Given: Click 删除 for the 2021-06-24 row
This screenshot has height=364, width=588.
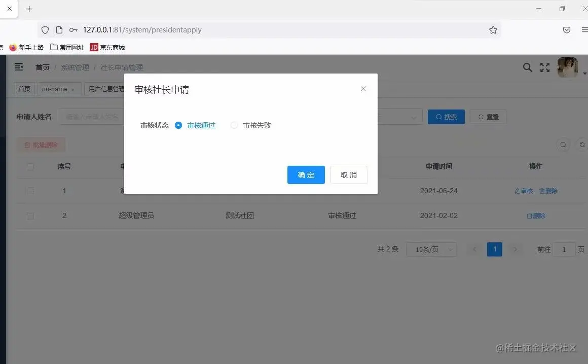Looking at the screenshot, I should (548, 191).
